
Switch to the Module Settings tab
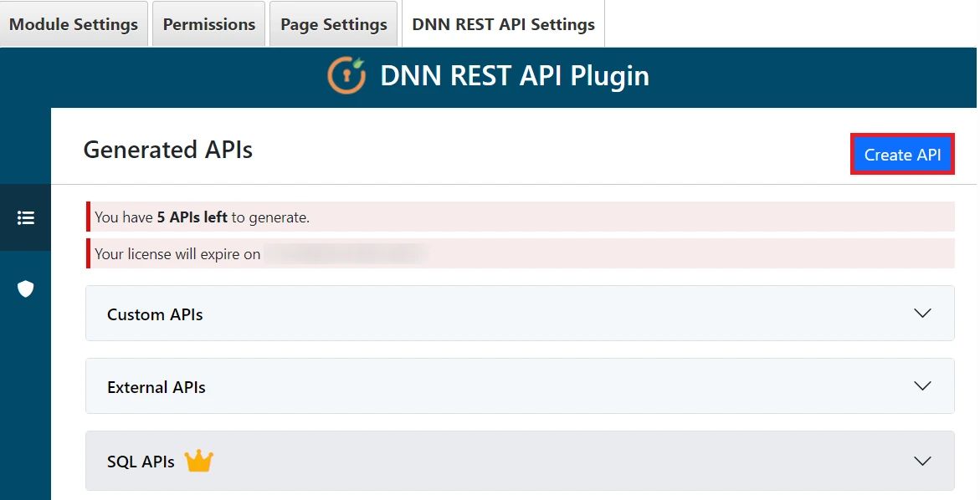[x=74, y=23]
